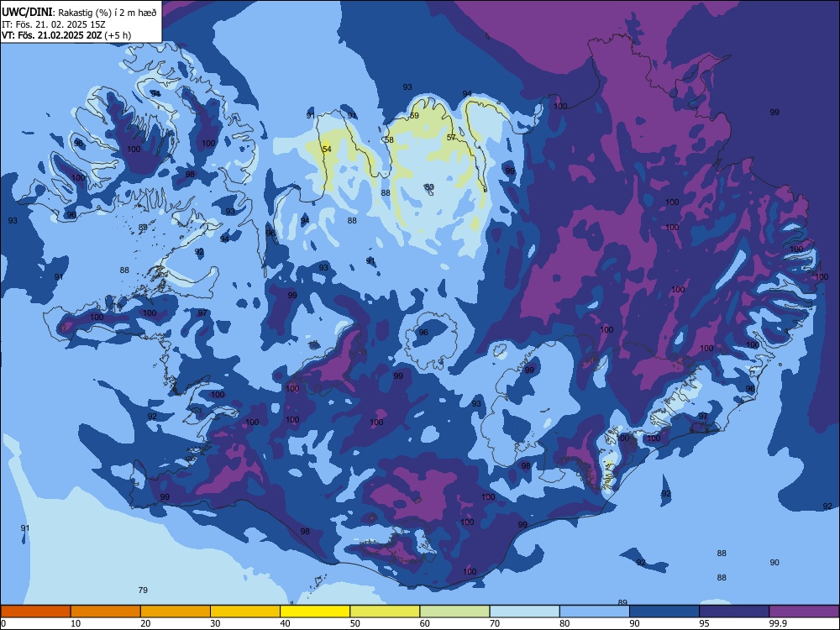The height and width of the screenshot is (630, 840).
Task: Click the legend tick label '0'
Action: pyautogui.click(x=3, y=623)
